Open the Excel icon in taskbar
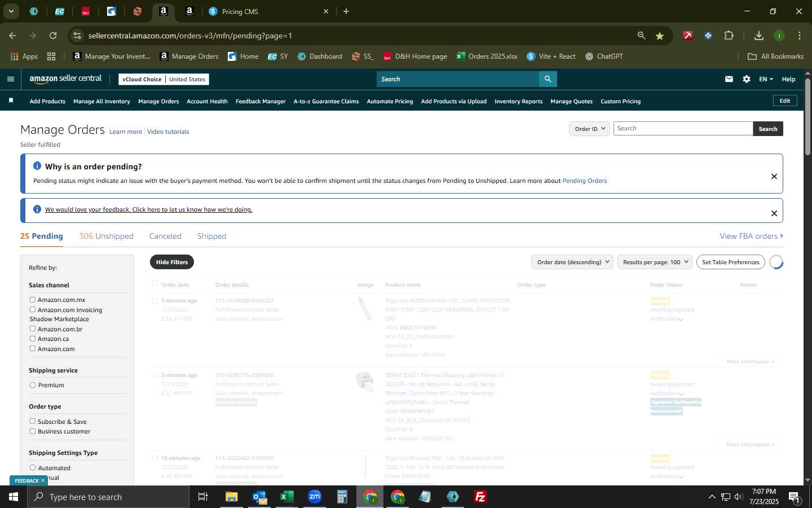Viewport: 812px width, 508px height. coord(287,497)
